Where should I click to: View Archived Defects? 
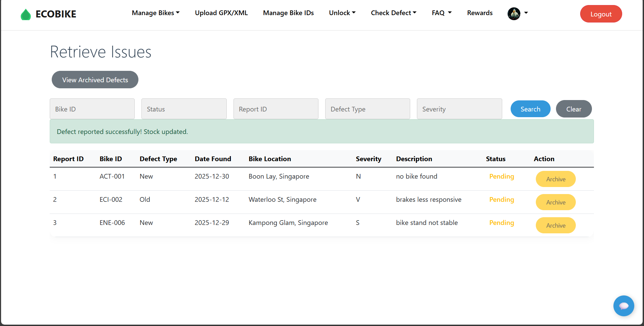click(95, 80)
